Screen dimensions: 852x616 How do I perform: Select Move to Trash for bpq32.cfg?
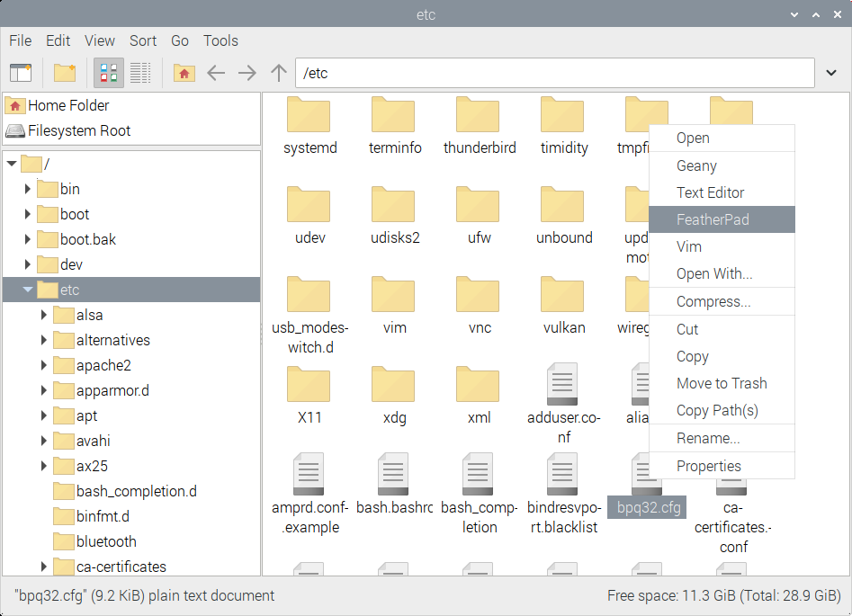pyautogui.click(x=722, y=383)
